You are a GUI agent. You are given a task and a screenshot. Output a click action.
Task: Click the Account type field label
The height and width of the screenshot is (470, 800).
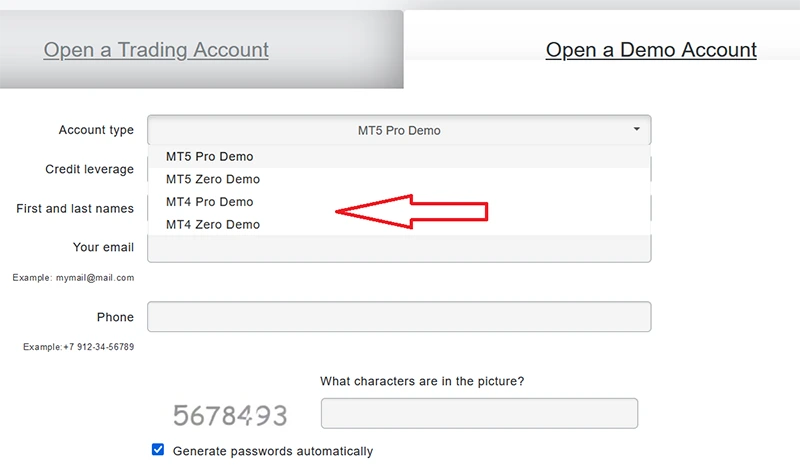pyautogui.click(x=96, y=131)
